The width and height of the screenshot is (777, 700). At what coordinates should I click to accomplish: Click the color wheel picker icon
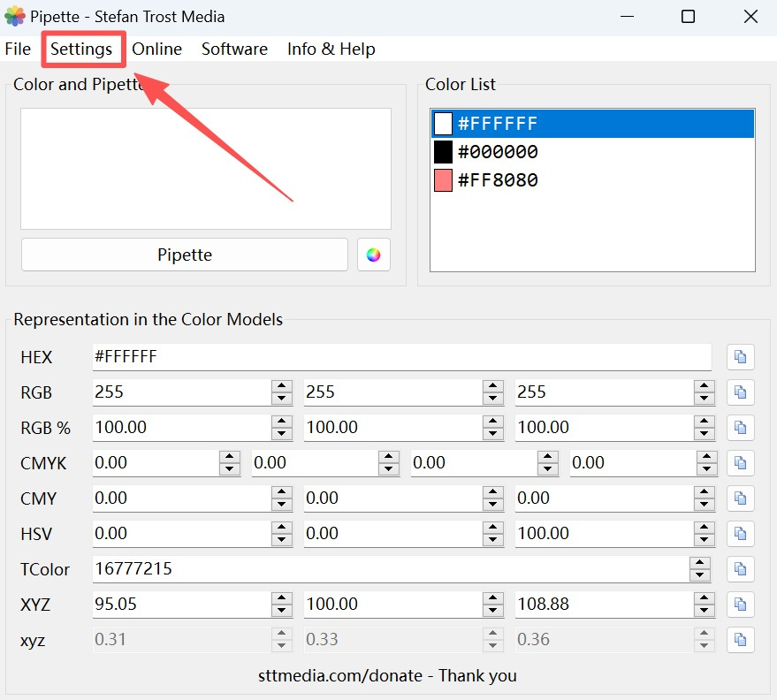click(374, 255)
